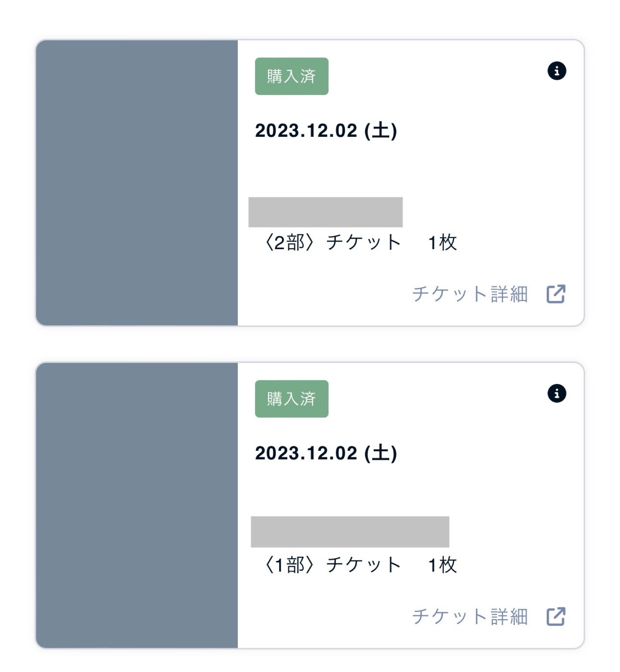Click the gray placeholder bar on top card

coord(326,212)
